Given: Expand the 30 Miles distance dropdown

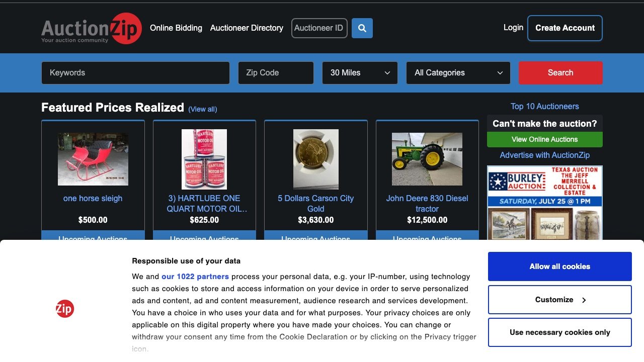Looking at the screenshot, I should (x=360, y=73).
